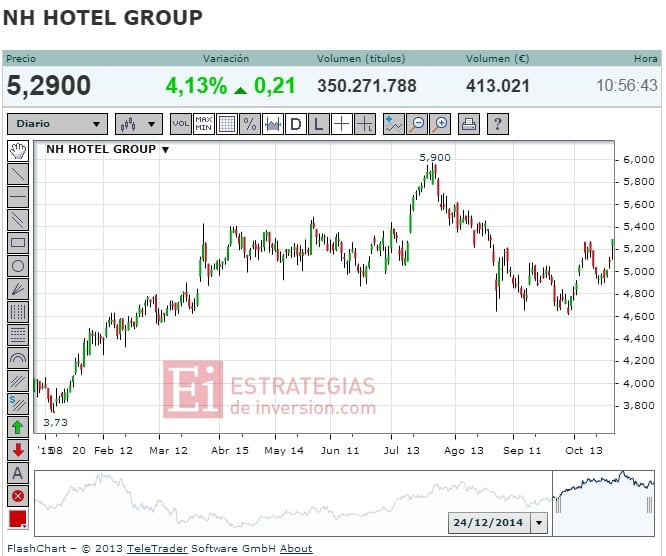
Task: Enable the crosshair cursor
Action: pyautogui.click(x=341, y=124)
